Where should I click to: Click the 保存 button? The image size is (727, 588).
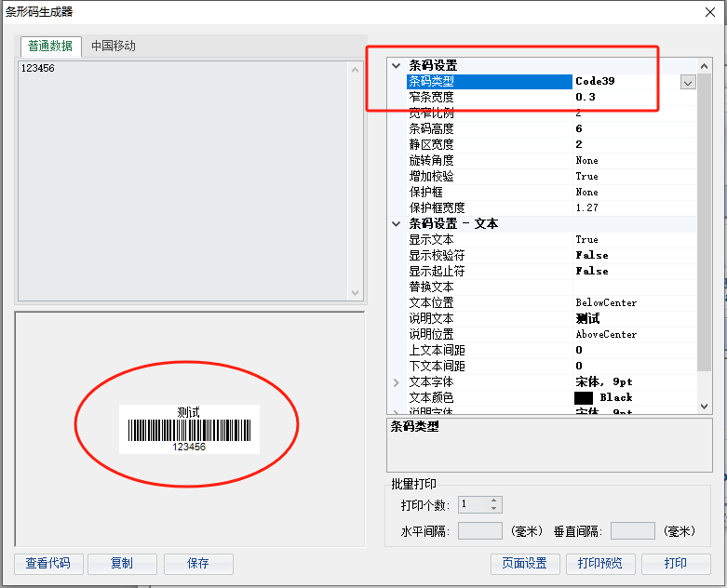click(x=198, y=564)
